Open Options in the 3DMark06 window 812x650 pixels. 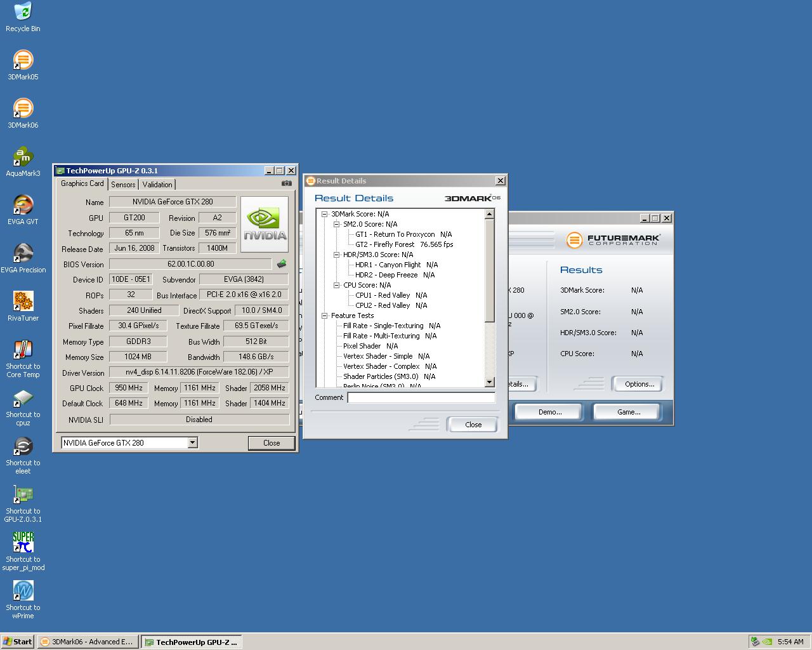point(639,384)
